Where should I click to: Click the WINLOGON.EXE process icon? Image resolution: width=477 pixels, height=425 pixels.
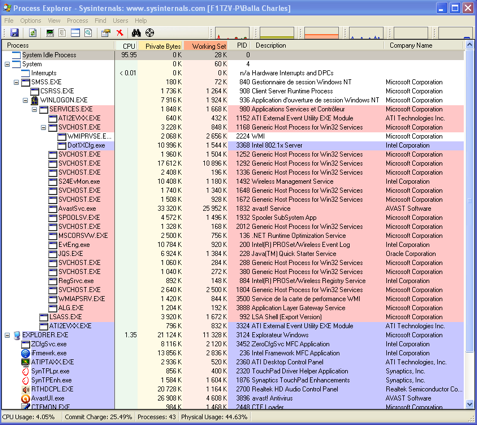(x=34, y=100)
